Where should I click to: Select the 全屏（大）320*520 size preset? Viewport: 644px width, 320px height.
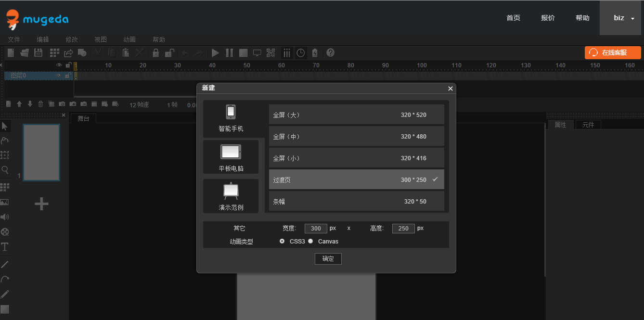tap(356, 115)
